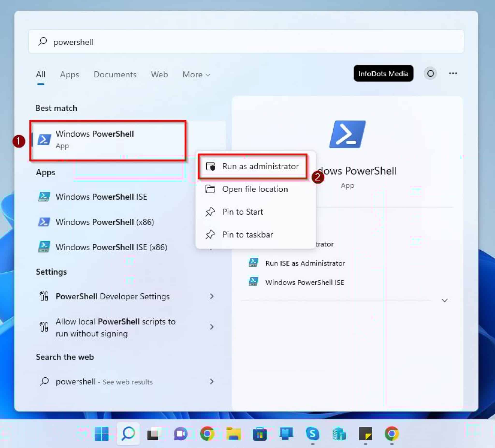The image size is (495, 448).
Task: Open the More filter dropdown
Action: [196, 75]
